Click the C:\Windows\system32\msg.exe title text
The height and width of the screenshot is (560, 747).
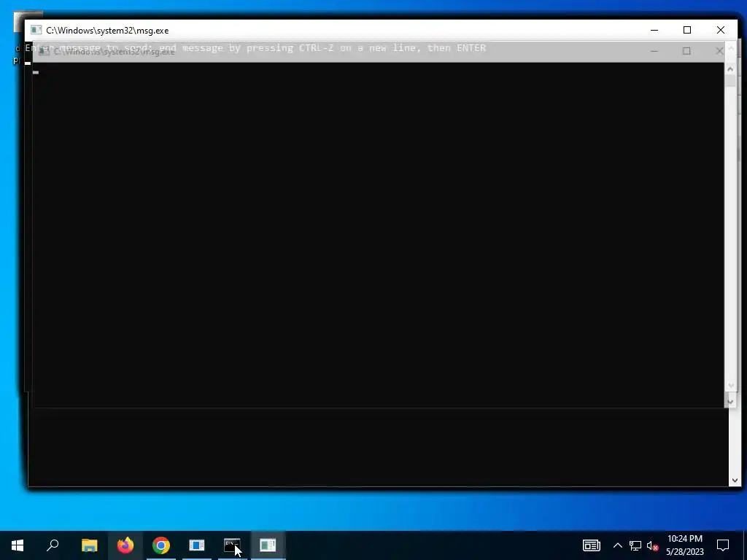tap(107, 31)
